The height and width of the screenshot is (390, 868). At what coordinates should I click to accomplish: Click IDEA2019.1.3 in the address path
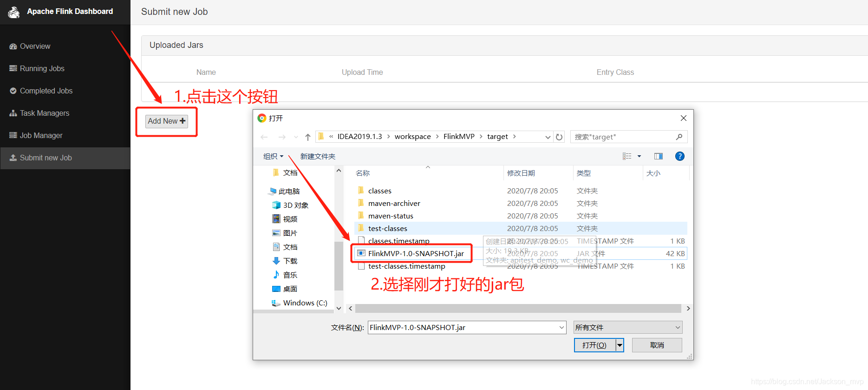click(359, 136)
